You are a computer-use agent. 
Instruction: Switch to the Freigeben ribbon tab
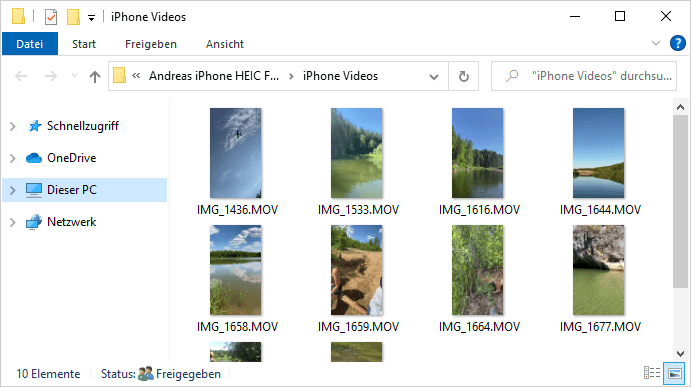click(x=151, y=44)
